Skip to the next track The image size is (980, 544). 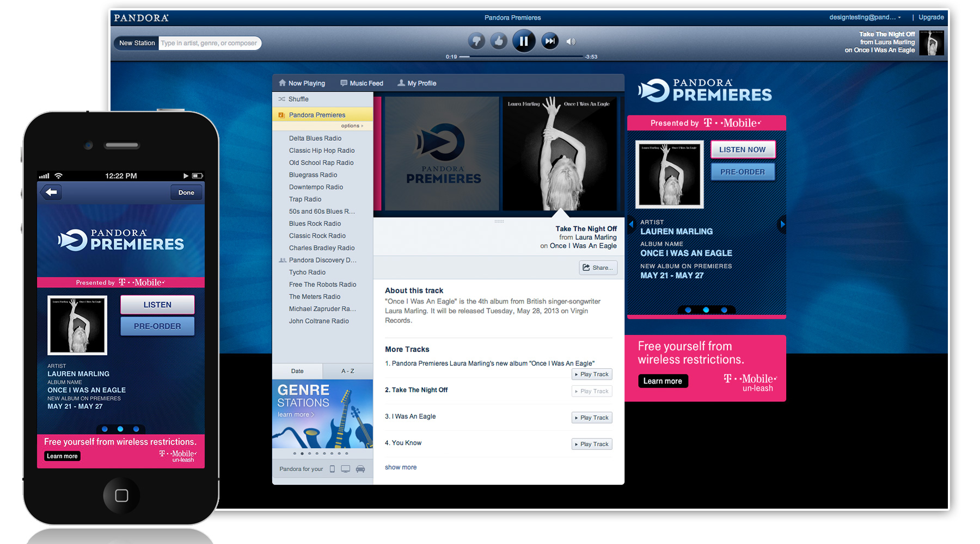tap(549, 41)
